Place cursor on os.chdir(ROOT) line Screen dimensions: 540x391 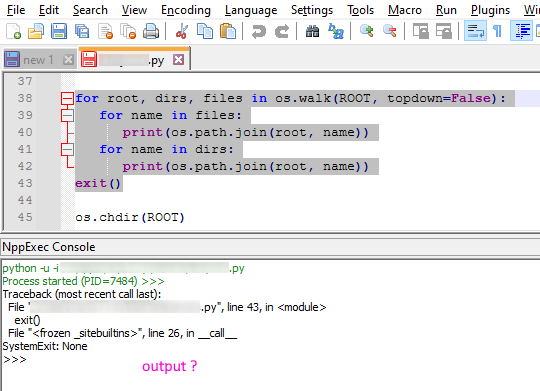(130, 217)
